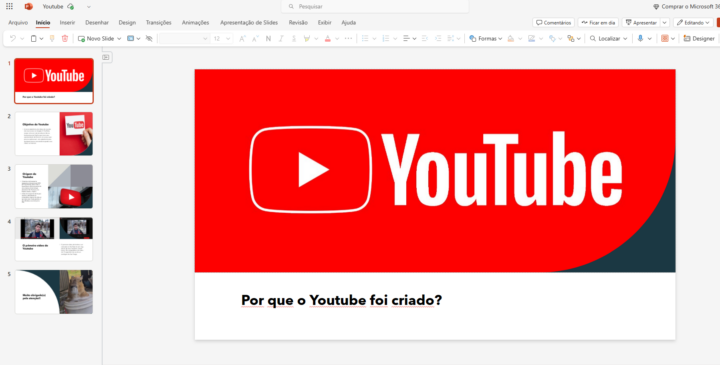
Task: Click the text alignment icon
Action: pyautogui.click(x=406, y=39)
